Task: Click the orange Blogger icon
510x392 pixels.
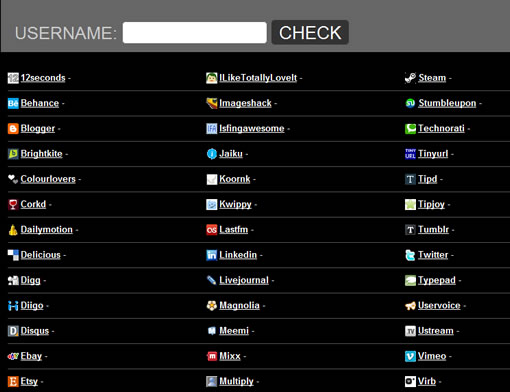Action: 13,129
